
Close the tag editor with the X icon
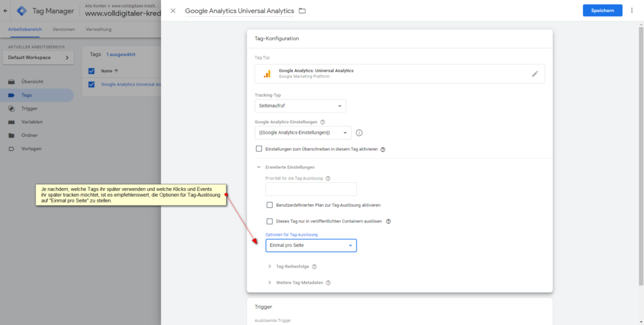click(x=173, y=11)
